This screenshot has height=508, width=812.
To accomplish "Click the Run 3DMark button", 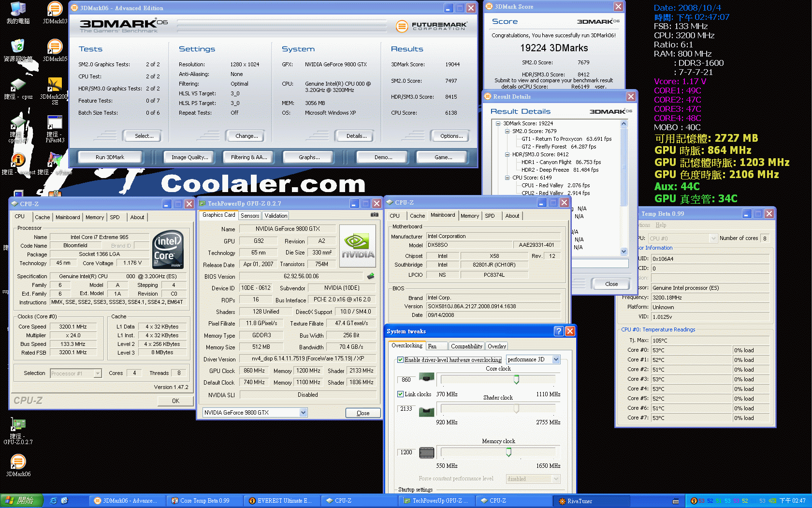I will 110,157.
